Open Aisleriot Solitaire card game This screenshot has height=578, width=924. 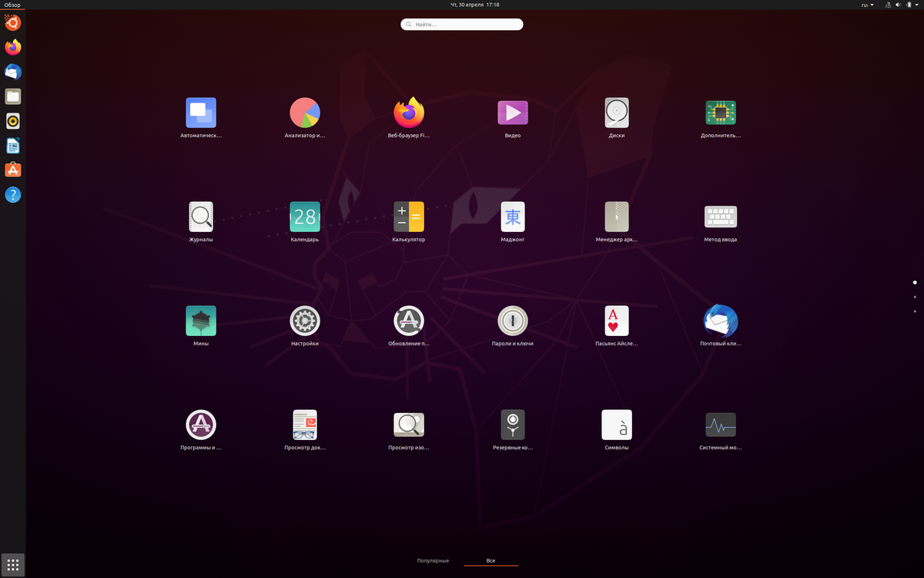(616, 321)
